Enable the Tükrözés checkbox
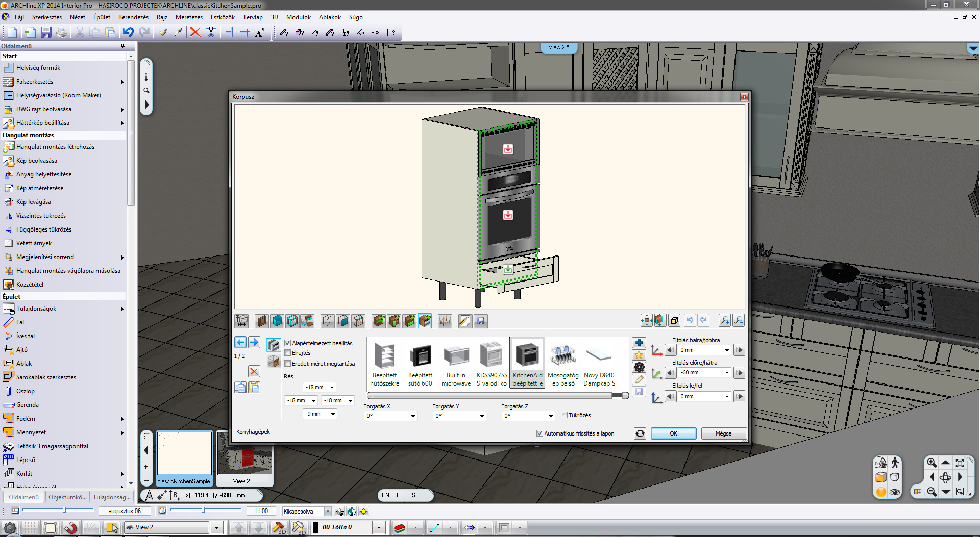Screen dimensions: 980x537 (564, 415)
